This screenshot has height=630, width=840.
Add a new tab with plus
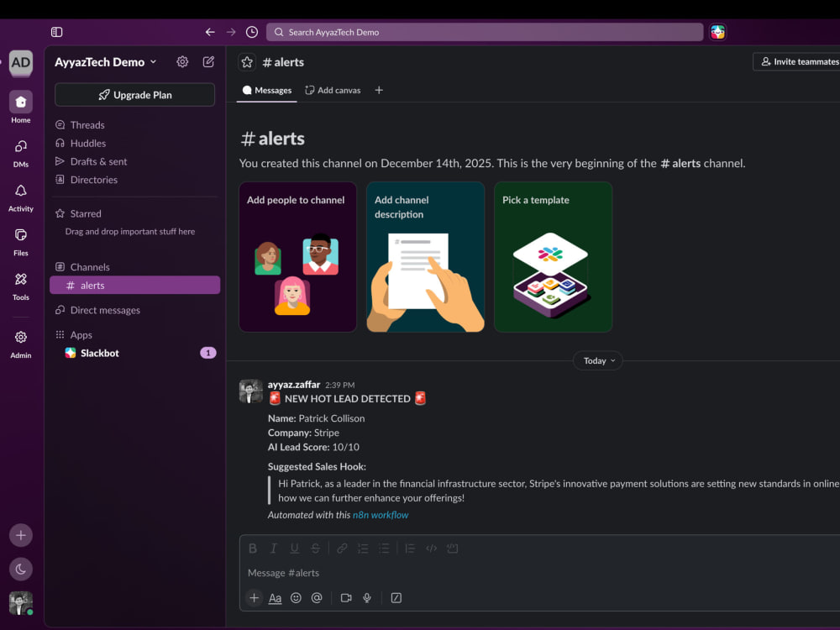[x=379, y=91]
